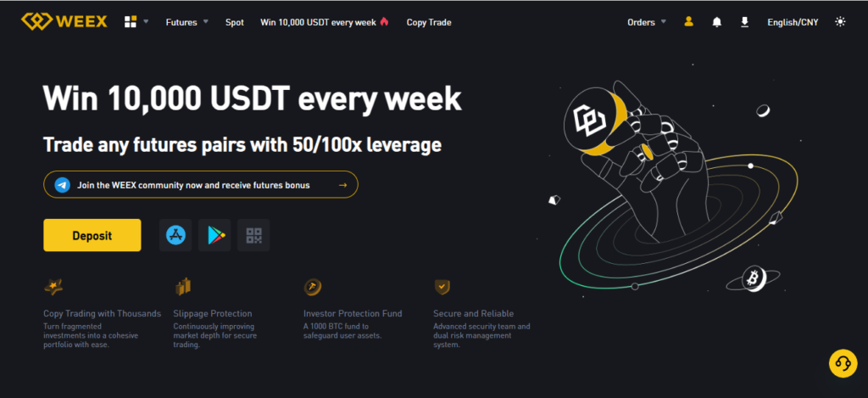Click the Investor Protection Fund feature
868x398 pixels.
[352, 313]
